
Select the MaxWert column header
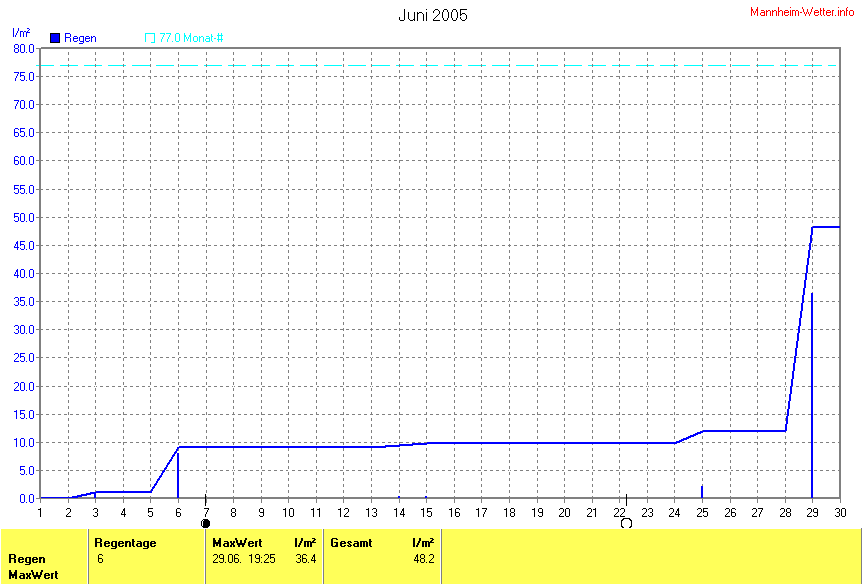[236, 542]
